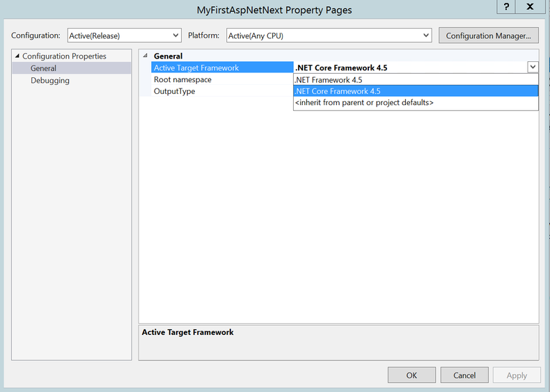Open the Platform dropdown showing Active(Any CPU)
550x392 pixels.
(329, 36)
